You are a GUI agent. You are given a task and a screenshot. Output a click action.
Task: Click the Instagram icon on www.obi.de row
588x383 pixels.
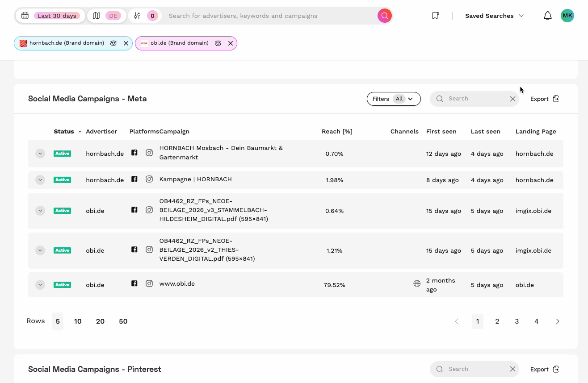(149, 283)
